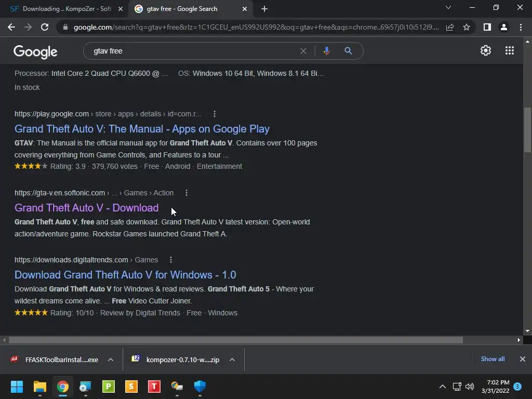The image size is (532, 399).
Task: Open Grand Theft Auto V: The Manual result
Action: click(142, 129)
